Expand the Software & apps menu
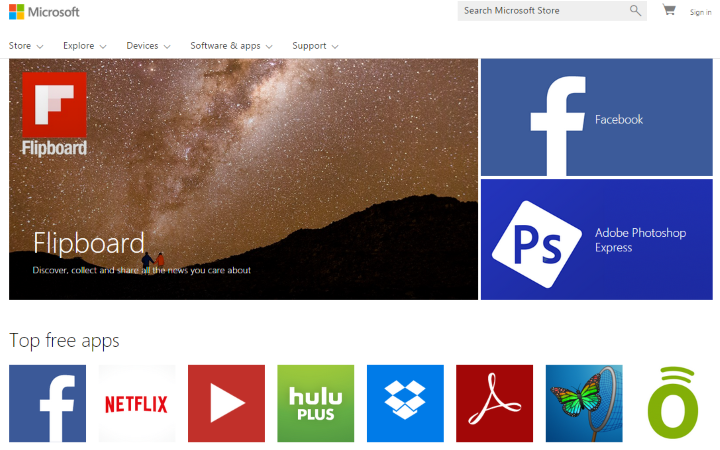Image resolution: width=720 pixels, height=450 pixels. click(x=231, y=46)
